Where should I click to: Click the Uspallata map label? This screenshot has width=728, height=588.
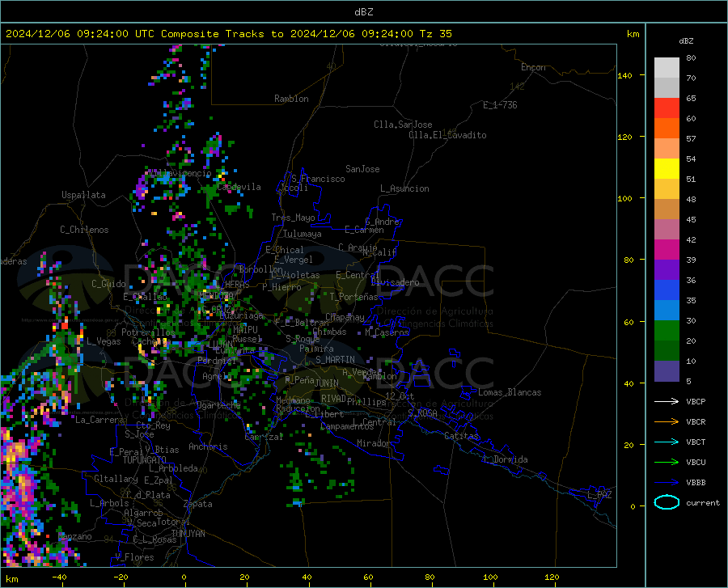(x=83, y=195)
